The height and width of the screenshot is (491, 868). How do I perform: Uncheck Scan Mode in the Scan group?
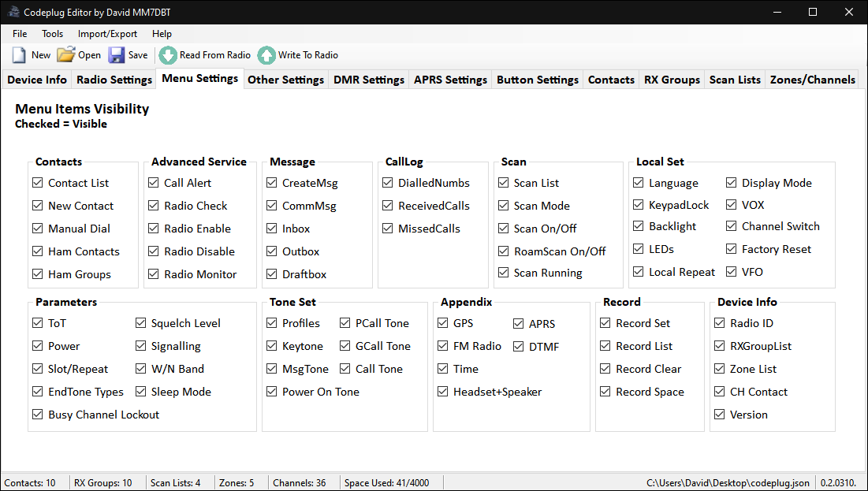[503, 205]
